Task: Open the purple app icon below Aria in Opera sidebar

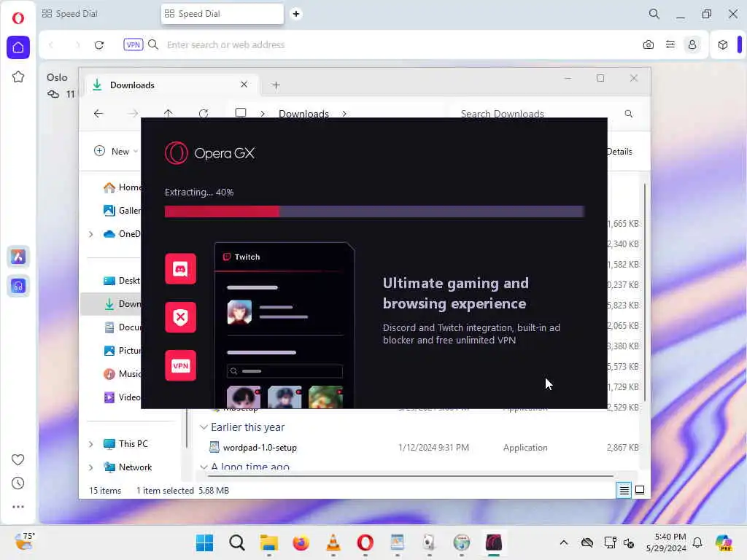Action: [18, 286]
